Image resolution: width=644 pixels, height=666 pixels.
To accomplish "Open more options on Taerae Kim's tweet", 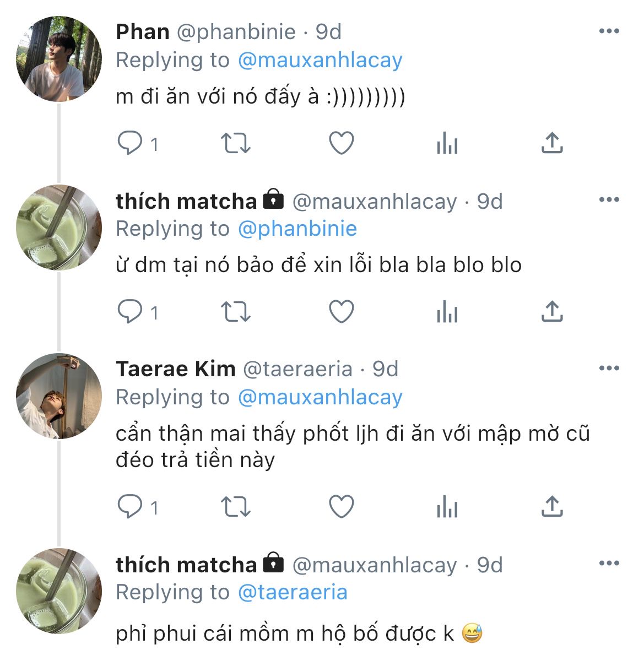I will (x=609, y=369).
